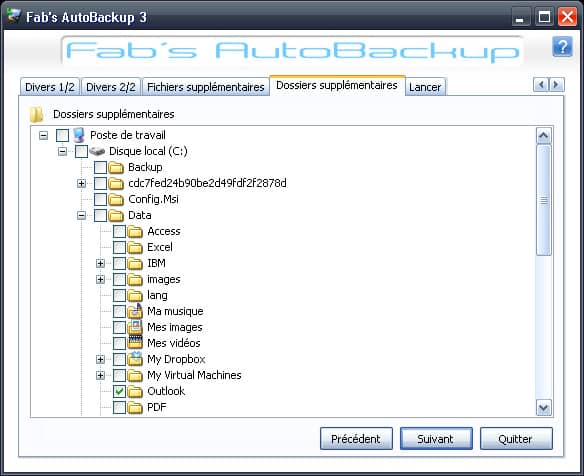Expand the IBM folder node
The height and width of the screenshot is (476, 584).
[100, 264]
